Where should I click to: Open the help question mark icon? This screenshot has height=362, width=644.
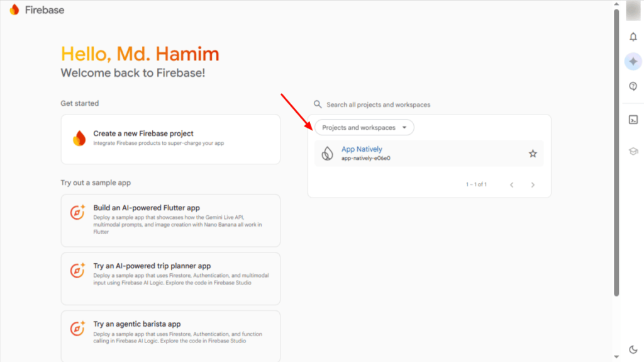(633, 86)
